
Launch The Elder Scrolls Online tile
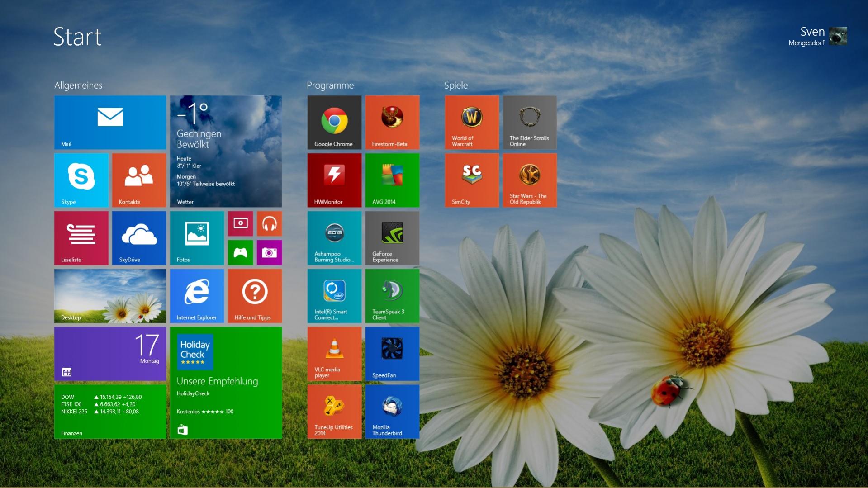pos(530,122)
